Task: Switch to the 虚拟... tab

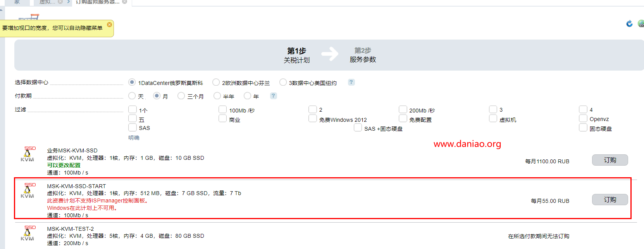Action: pyautogui.click(x=47, y=2)
